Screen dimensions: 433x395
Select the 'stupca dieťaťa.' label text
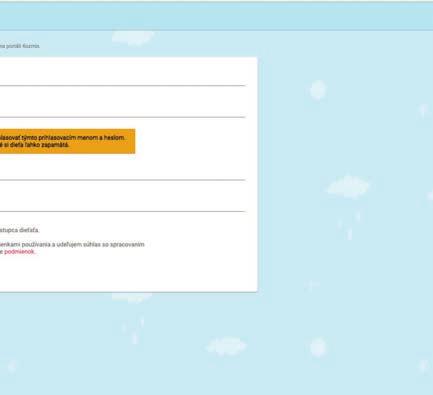19,230
